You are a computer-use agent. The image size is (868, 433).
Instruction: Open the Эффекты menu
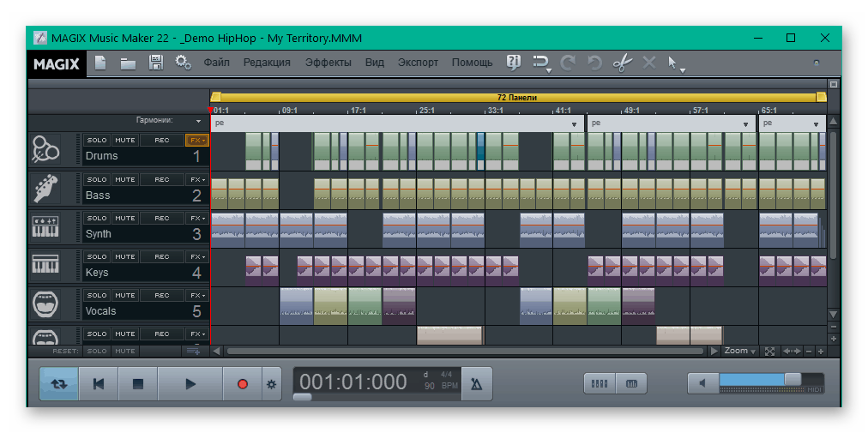click(329, 63)
